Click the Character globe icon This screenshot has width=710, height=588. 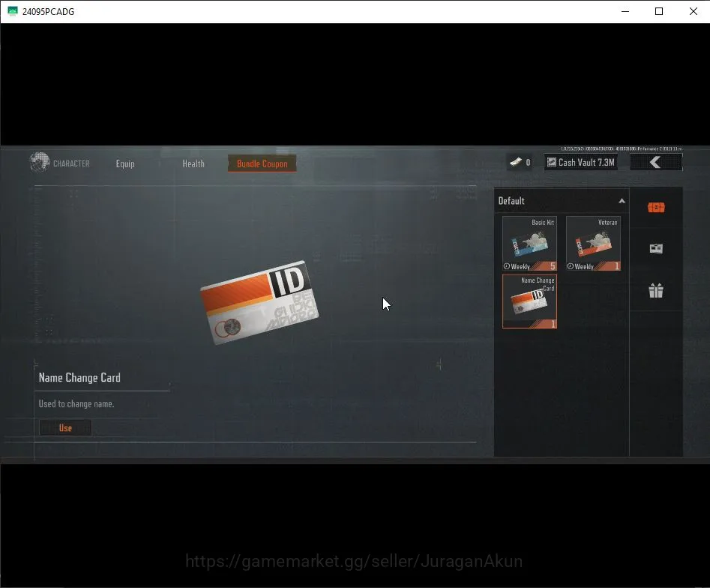(x=40, y=162)
